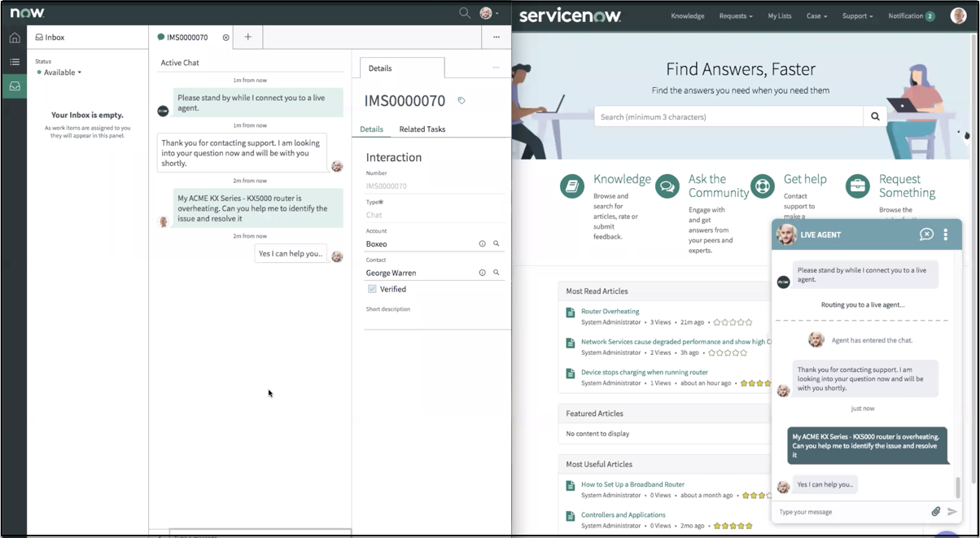This screenshot has height=538, width=980.
Task: Click the ServiceNow portal logo
Action: 570,15
